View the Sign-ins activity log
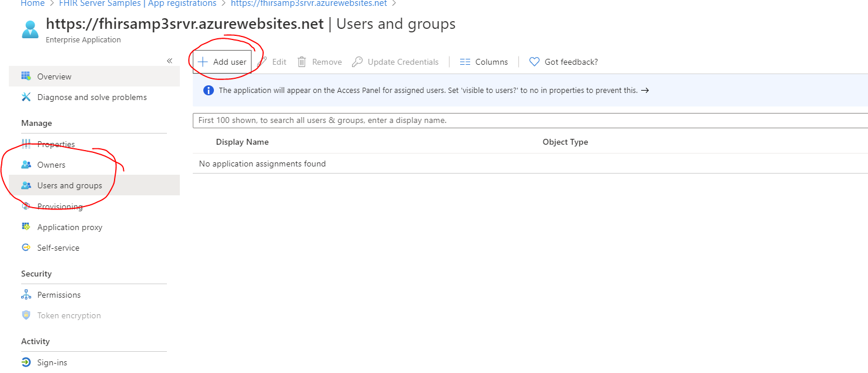The width and height of the screenshot is (868, 373). 52,362
